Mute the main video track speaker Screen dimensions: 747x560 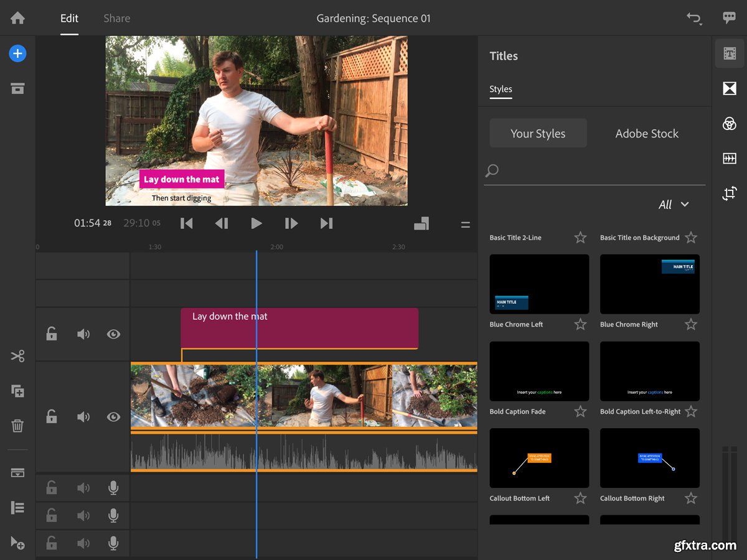click(x=83, y=417)
